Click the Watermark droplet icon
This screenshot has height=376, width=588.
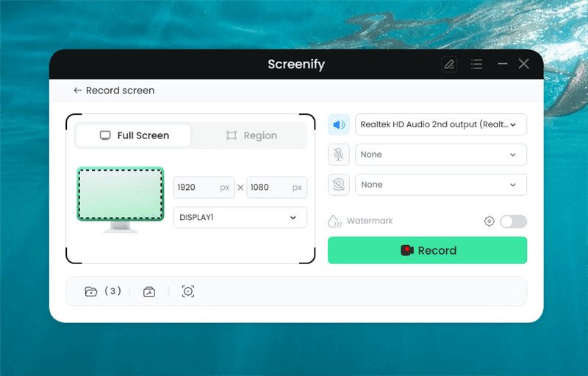(x=334, y=221)
